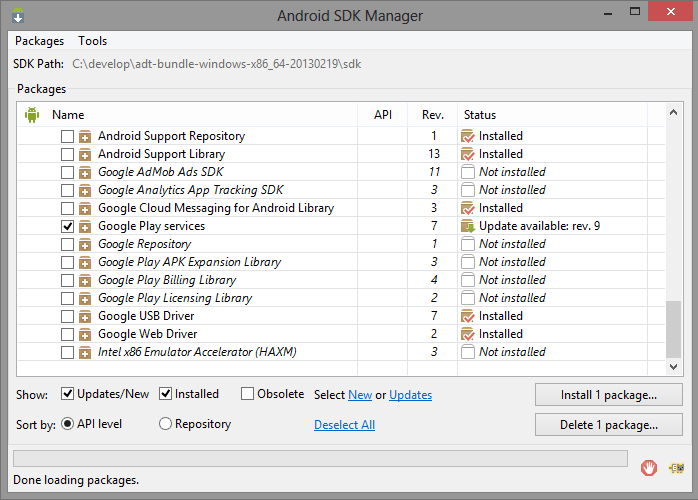Click the vertical scrollbar thumb
Image resolution: width=698 pixels, height=500 pixels.
click(x=674, y=329)
